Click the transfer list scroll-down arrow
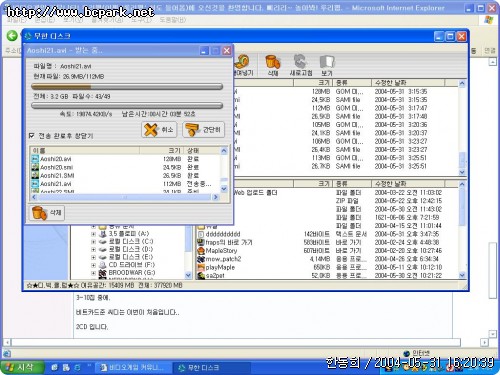Viewport: 500px width, 375px height. coord(224,189)
